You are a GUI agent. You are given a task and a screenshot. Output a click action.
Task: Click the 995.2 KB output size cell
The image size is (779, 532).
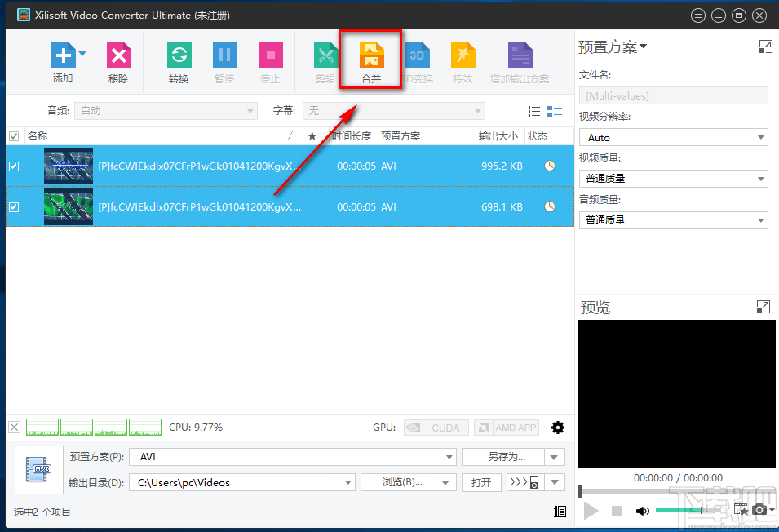(x=502, y=166)
